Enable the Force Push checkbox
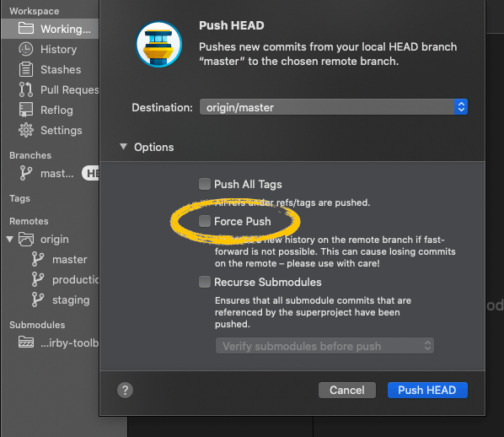 pos(205,221)
